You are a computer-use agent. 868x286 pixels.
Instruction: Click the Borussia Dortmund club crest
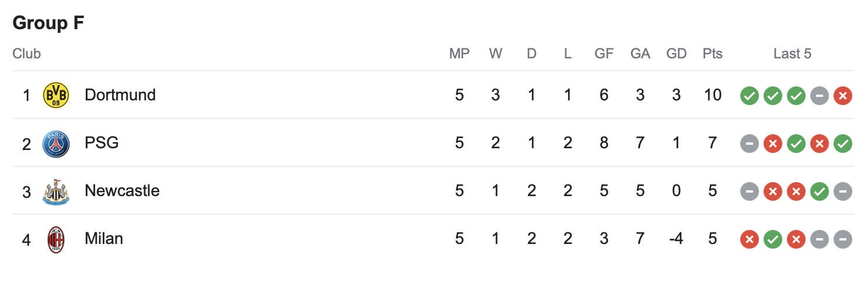[x=57, y=95]
